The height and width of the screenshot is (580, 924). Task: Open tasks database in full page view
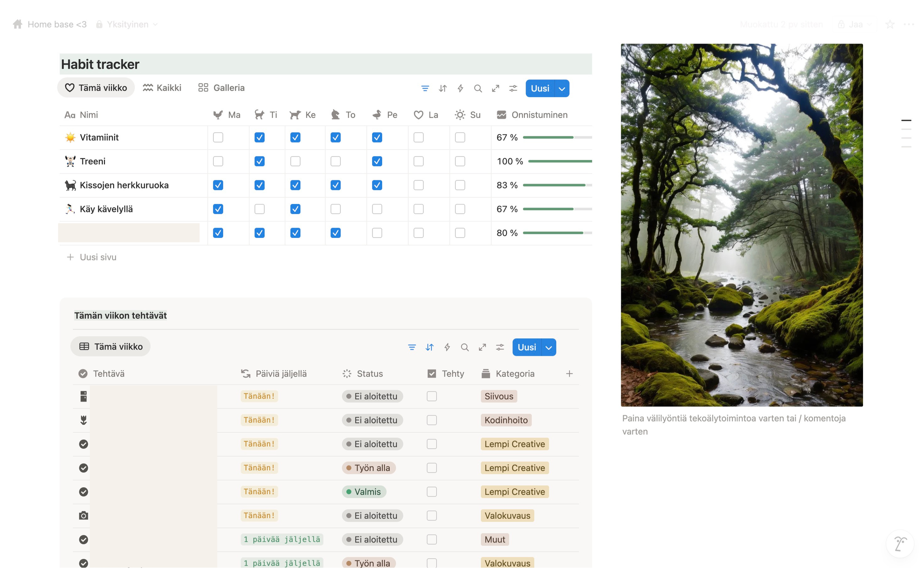[x=482, y=347]
